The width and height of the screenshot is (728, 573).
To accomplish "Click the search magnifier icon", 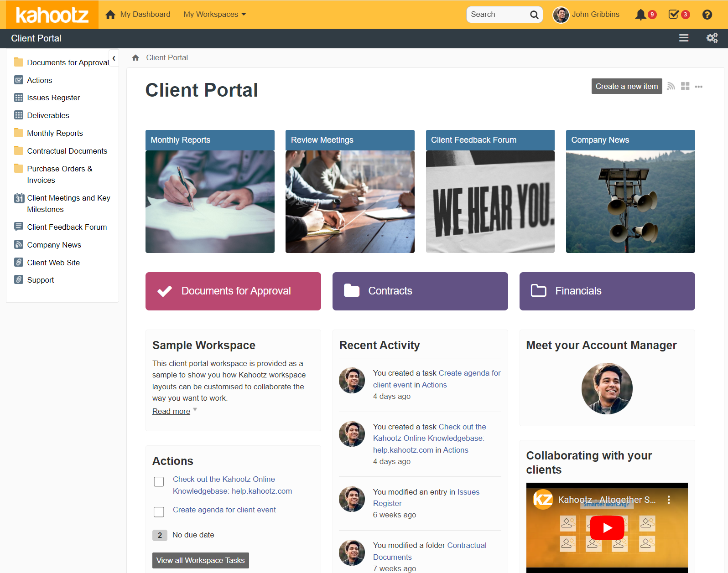I will (x=534, y=15).
